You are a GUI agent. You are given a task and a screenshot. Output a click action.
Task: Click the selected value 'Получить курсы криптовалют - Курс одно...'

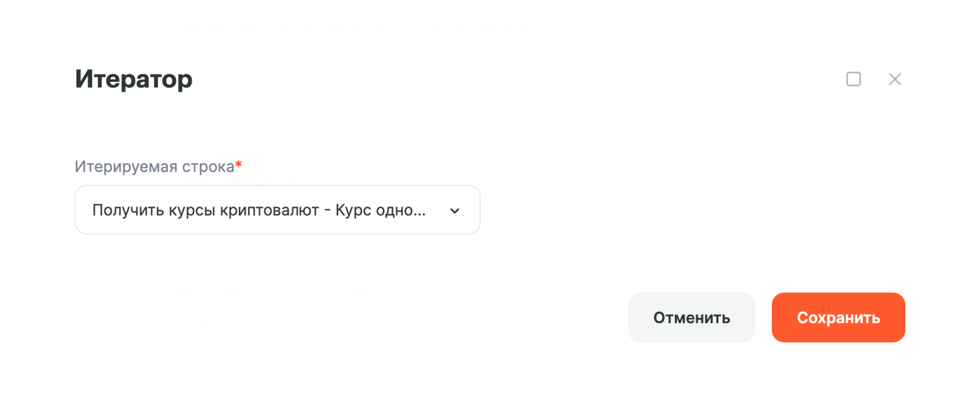coord(258,210)
